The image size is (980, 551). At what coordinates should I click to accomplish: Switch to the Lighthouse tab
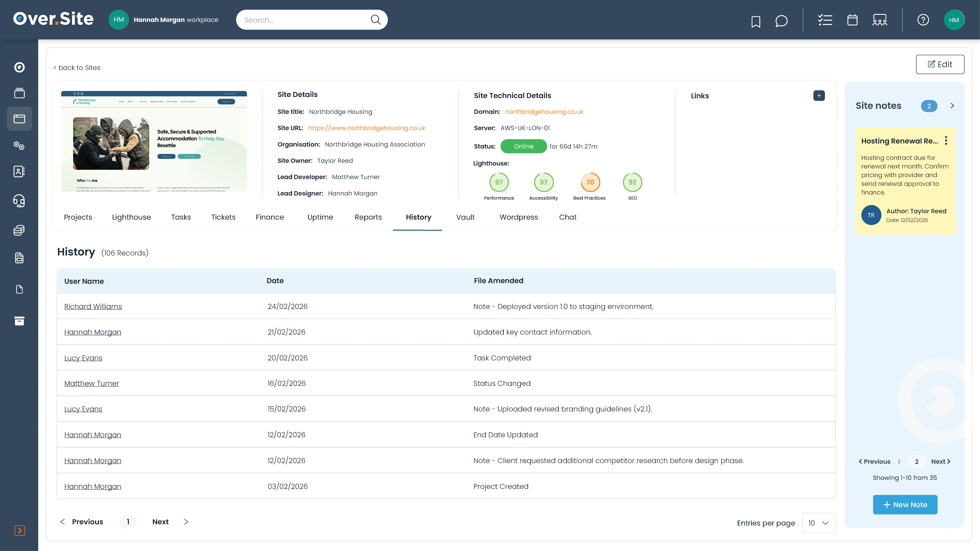coord(131,217)
